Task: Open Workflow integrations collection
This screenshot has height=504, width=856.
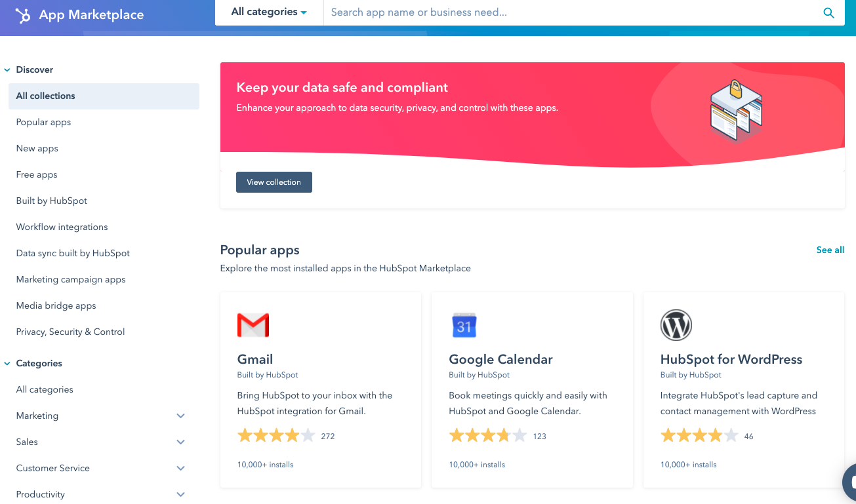Action: (x=62, y=227)
